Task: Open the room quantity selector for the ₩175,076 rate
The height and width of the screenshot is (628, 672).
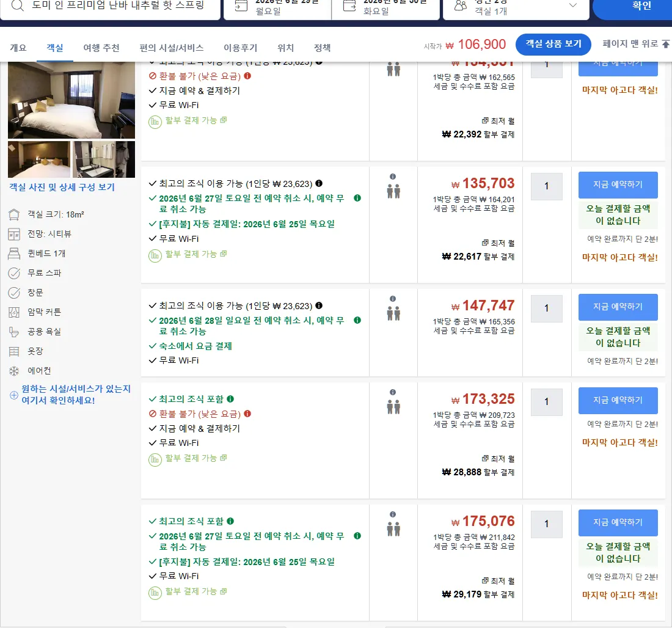Action: pos(546,524)
